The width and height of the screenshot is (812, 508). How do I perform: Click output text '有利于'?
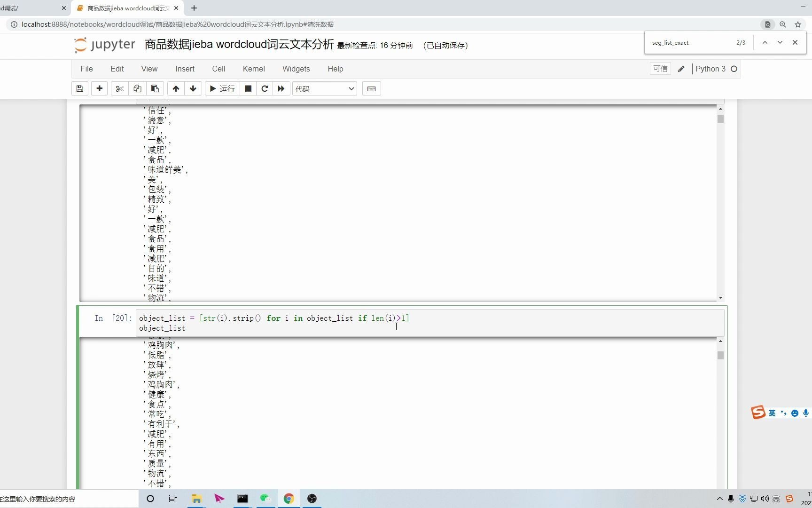(x=161, y=424)
